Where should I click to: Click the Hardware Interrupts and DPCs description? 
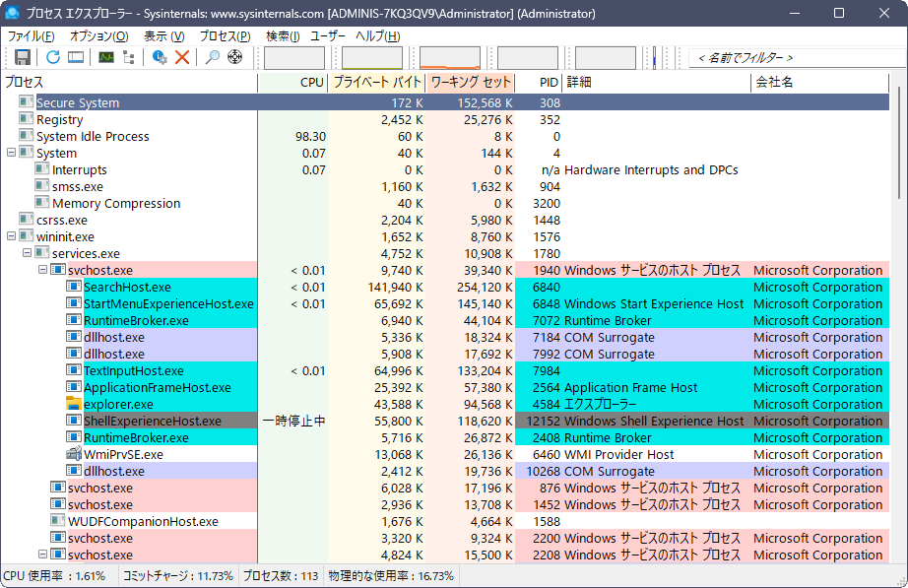pos(651,169)
